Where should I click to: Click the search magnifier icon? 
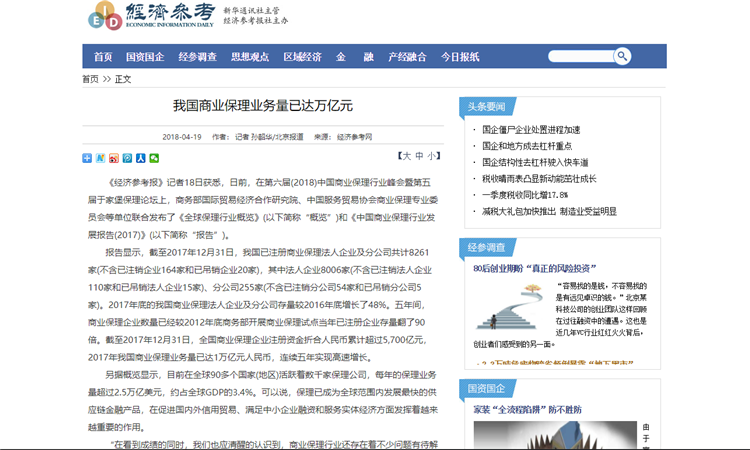pyautogui.click(x=622, y=57)
